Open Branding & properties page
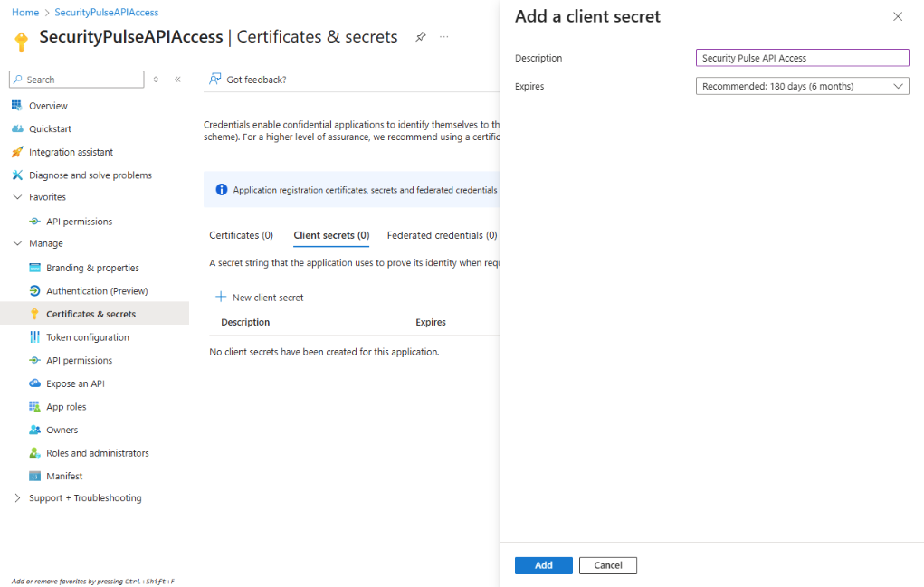Viewport: 924px width, 587px height. click(x=92, y=268)
